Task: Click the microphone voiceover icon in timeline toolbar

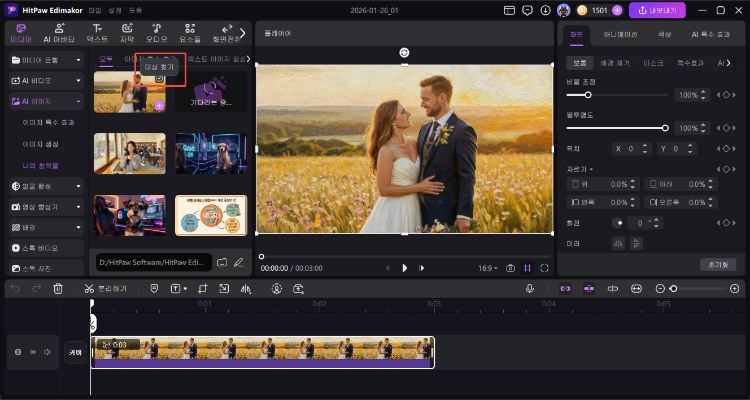Action: coord(530,288)
